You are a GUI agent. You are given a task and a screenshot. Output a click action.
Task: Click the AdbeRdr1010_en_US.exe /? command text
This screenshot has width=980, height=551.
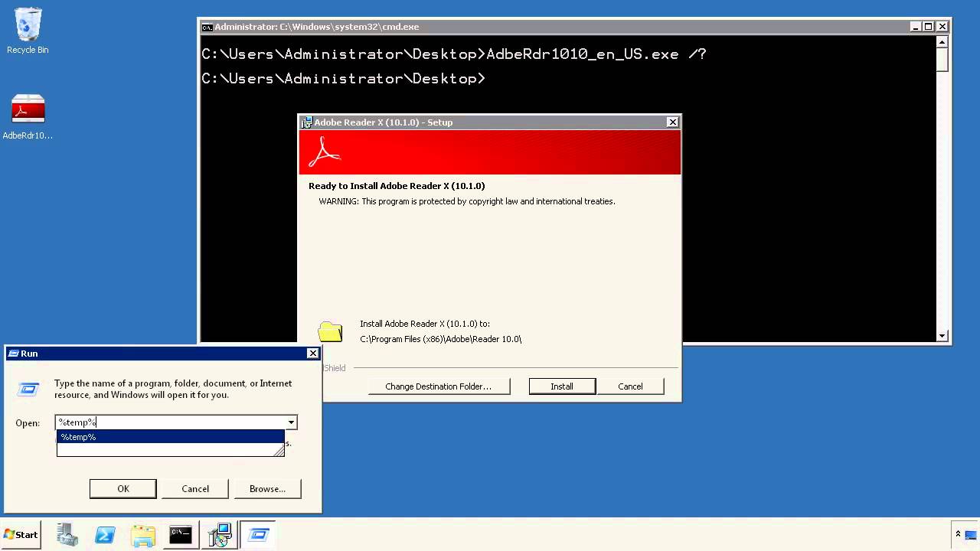pos(596,54)
